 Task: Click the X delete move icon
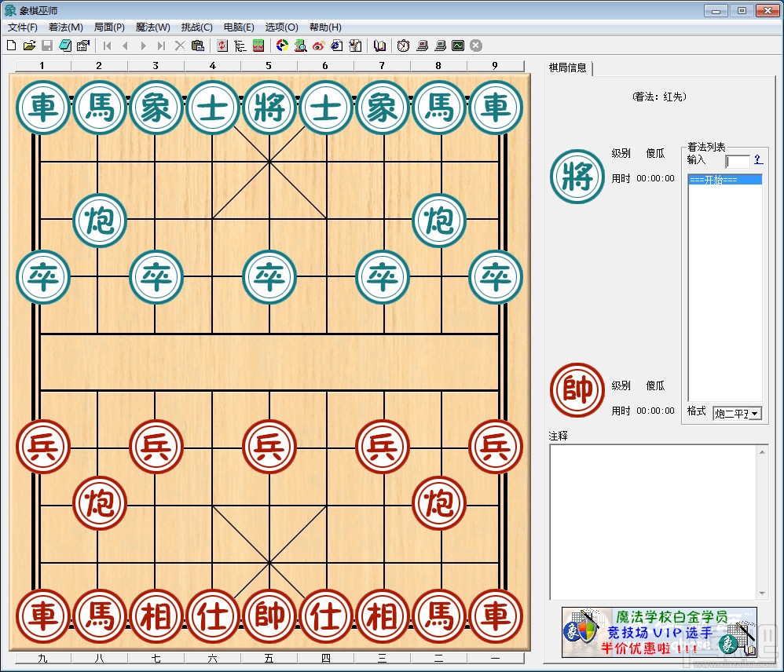pyautogui.click(x=179, y=46)
